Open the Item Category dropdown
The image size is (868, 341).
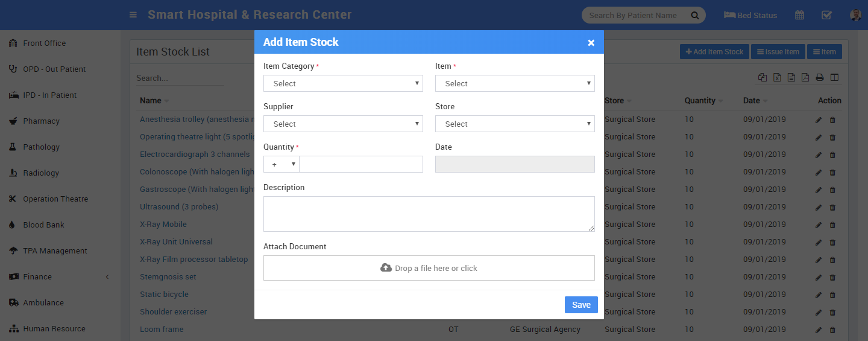pos(343,83)
